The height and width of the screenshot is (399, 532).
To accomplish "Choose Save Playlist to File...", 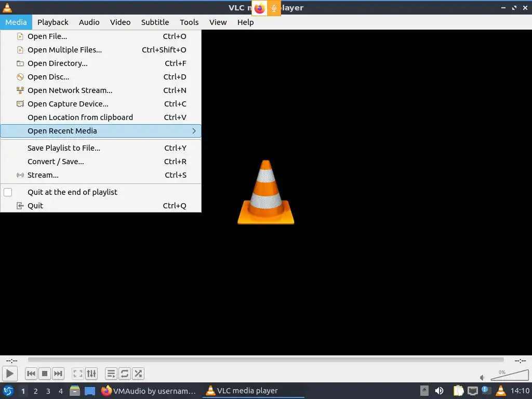I will pos(101,148).
